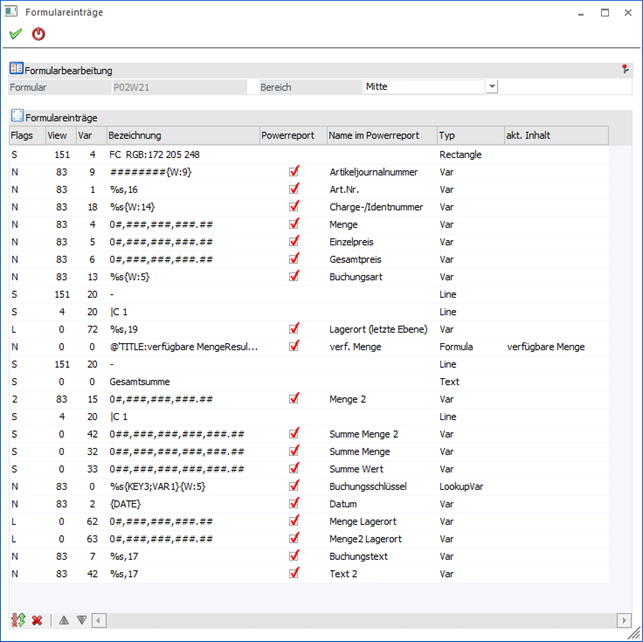Move entry down with triangle icon
This screenshot has width=643, height=642.
(82, 621)
